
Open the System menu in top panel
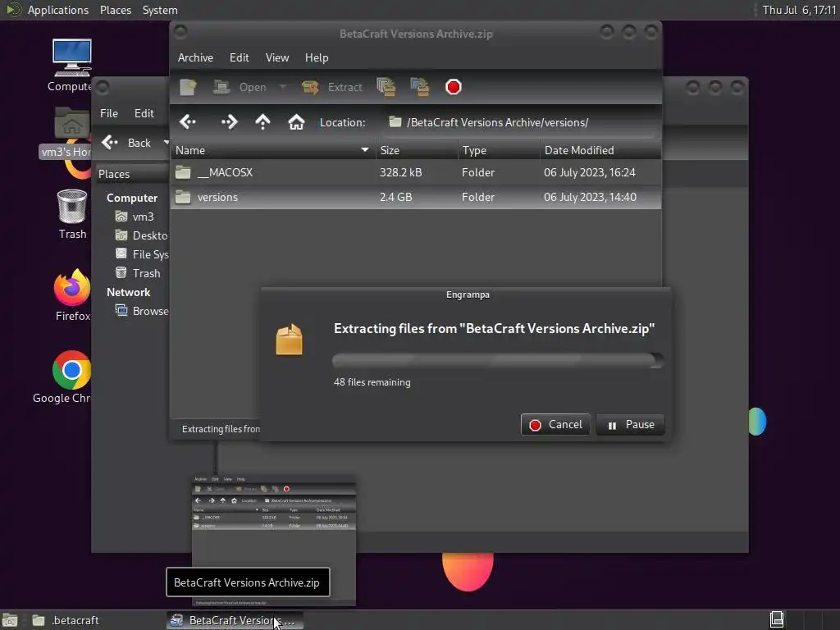coord(160,10)
